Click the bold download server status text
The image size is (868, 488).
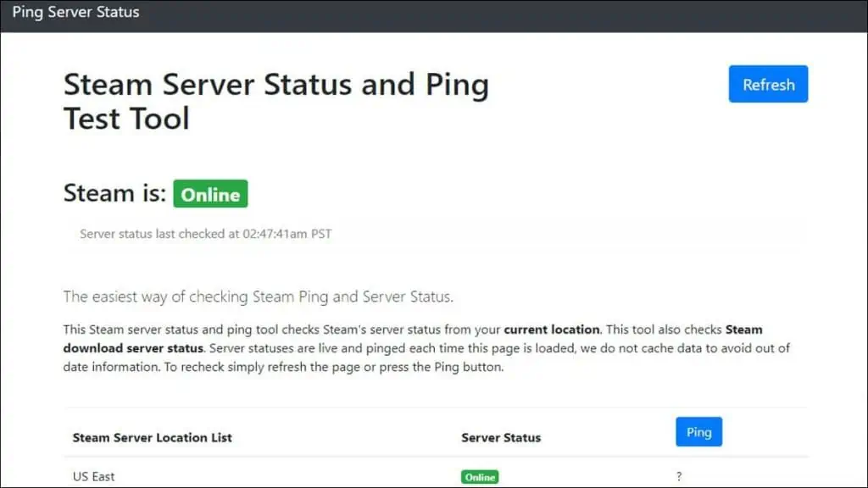(133, 347)
